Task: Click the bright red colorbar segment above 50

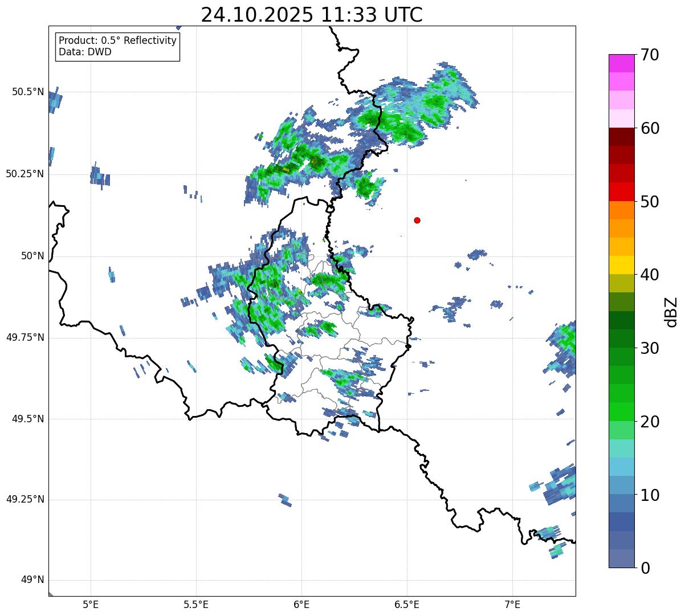Action: point(621,191)
